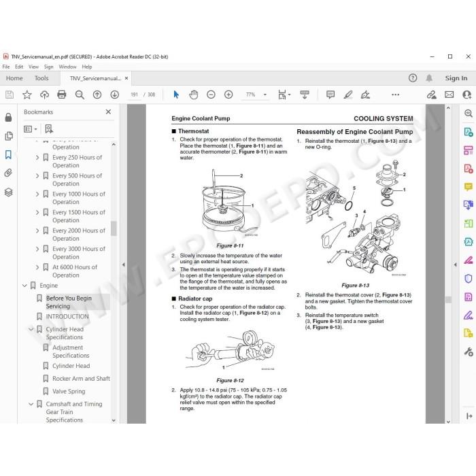476x476 pixels.
Task: Expand Every 500 Hours of Operation
Action: 37,175
